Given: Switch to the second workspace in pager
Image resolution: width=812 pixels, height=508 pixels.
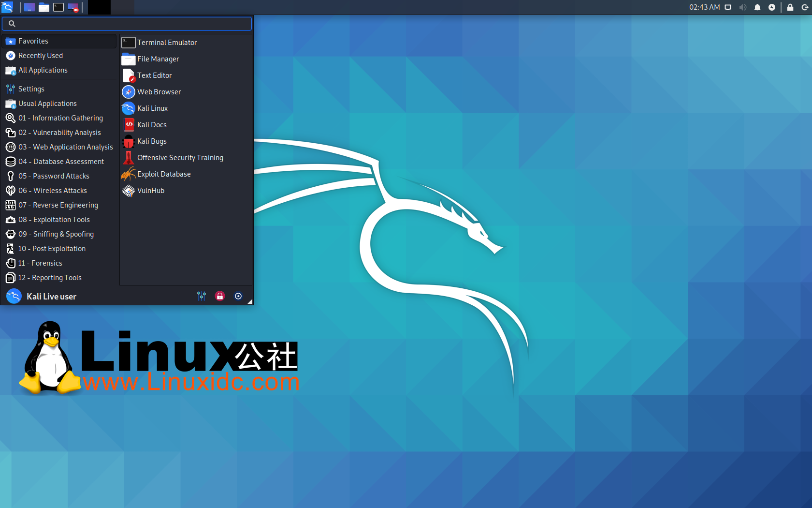Looking at the screenshot, I should (x=123, y=7).
